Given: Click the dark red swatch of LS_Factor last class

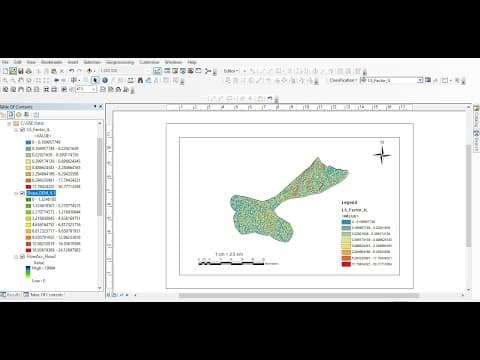Looking at the screenshot, I should pyautogui.click(x=28, y=187).
